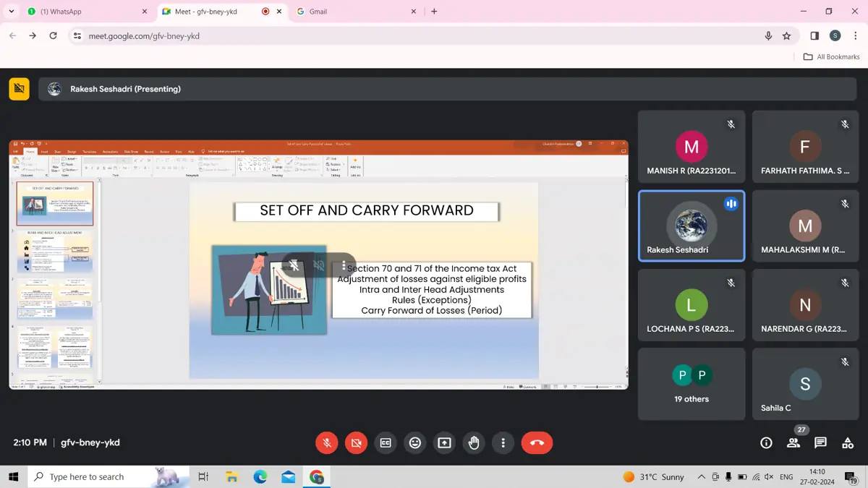Select the Rakesh Seshadri participant tile
Screen dimensions: 868x488
point(692,225)
